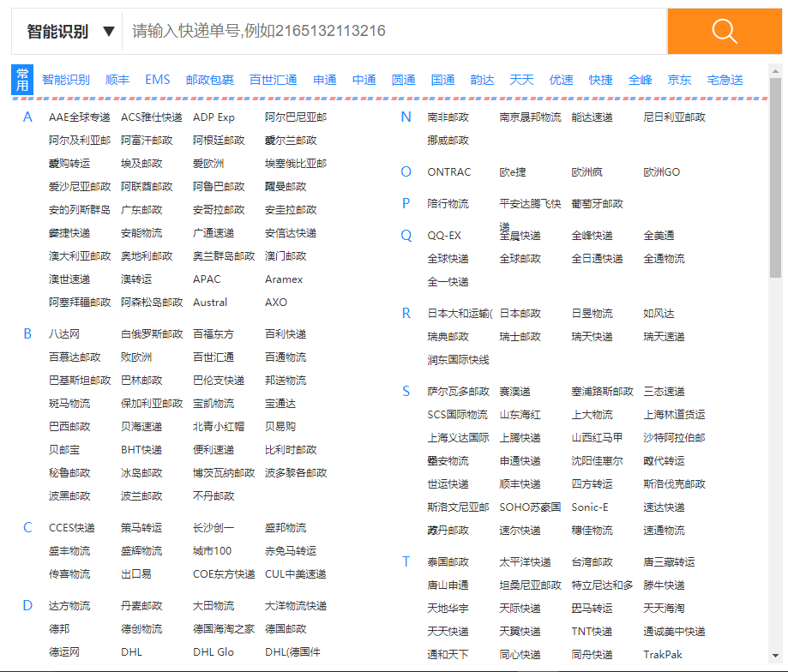
Task: Choose 顺丰 from the common couriers
Action: click(117, 80)
